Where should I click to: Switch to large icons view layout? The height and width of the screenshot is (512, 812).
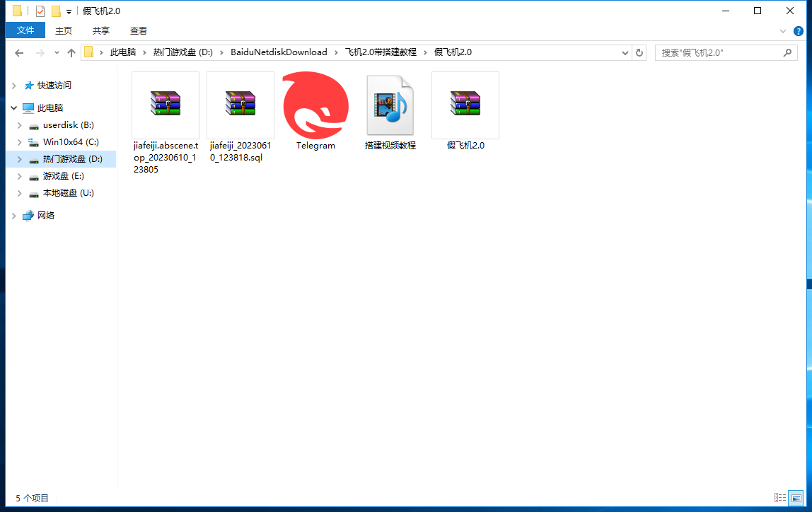point(796,498)
